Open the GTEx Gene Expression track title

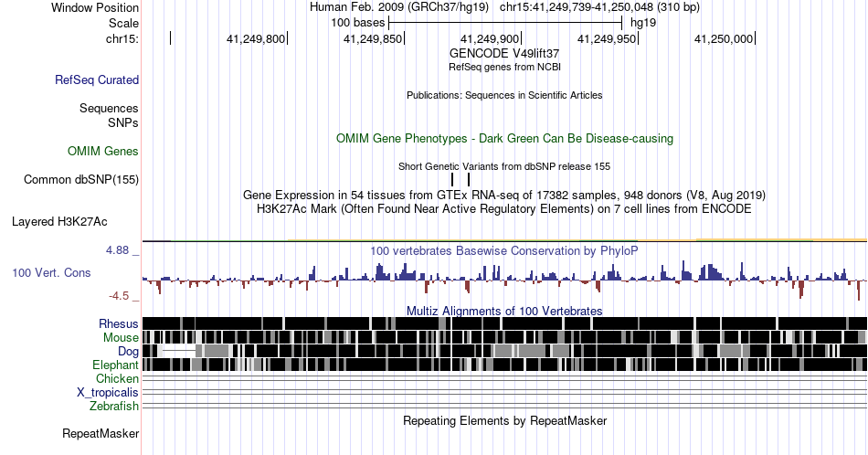click(504, 195)
